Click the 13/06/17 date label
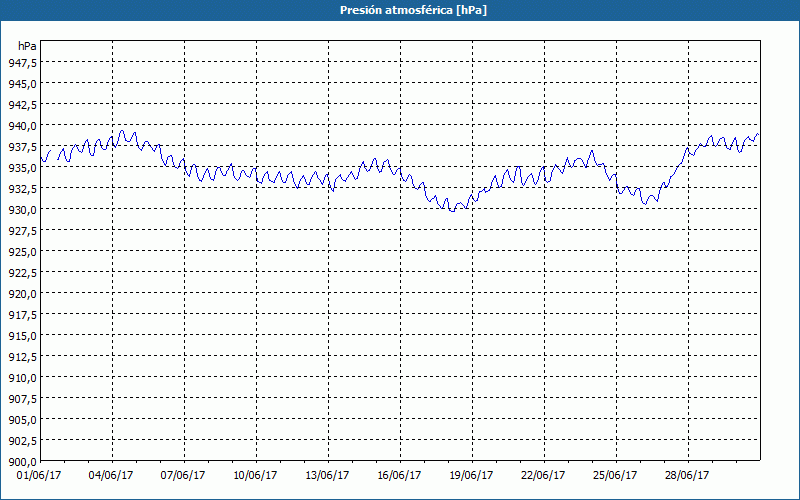Screen dimensions: 800x500 [327, 476]
